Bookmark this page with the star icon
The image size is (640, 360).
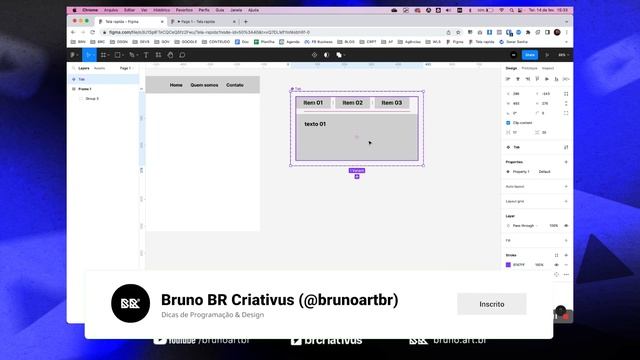(458, 32)
